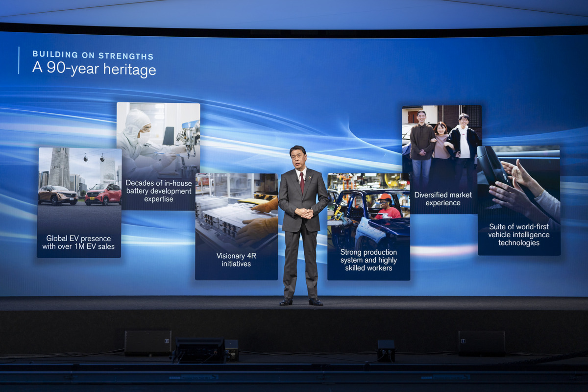Open the battery lab technician photo
The height and width of the screenshot is (392, 588).
click(x=158, y=140)
